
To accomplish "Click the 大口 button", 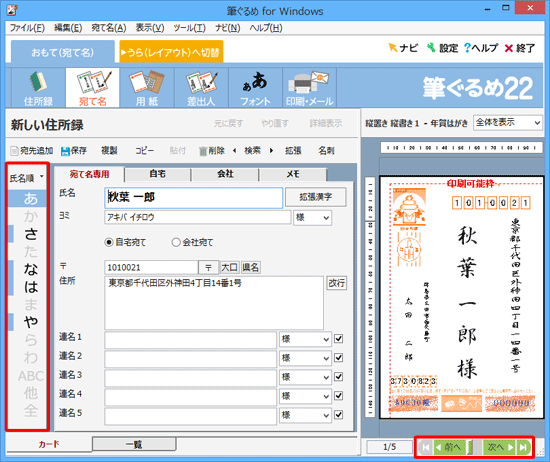I will (x=230, y=268).
